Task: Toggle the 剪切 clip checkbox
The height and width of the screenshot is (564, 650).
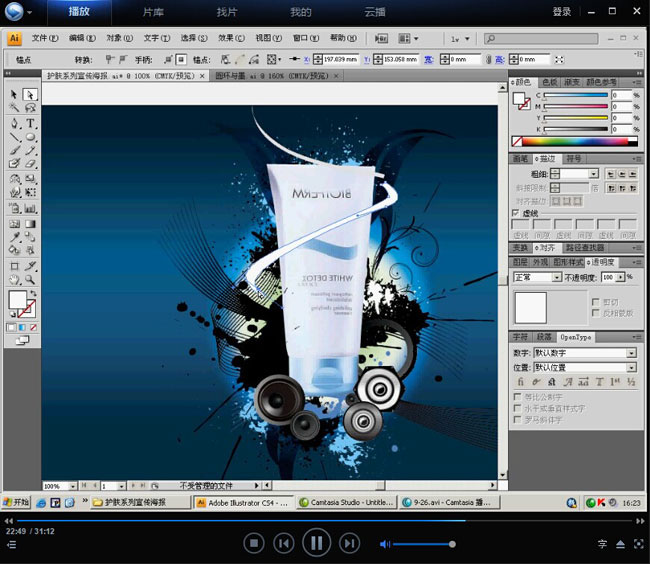Action: point(596,302)
